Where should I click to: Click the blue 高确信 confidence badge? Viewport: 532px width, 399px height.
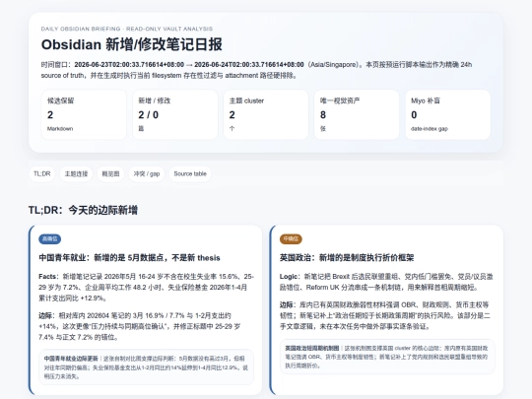point(50,238)
